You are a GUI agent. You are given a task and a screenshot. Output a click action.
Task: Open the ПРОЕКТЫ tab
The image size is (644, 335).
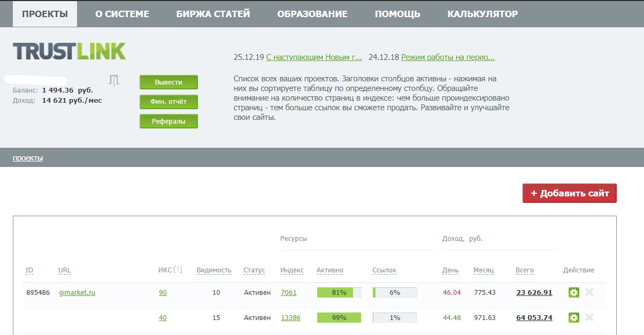(45, 14)
